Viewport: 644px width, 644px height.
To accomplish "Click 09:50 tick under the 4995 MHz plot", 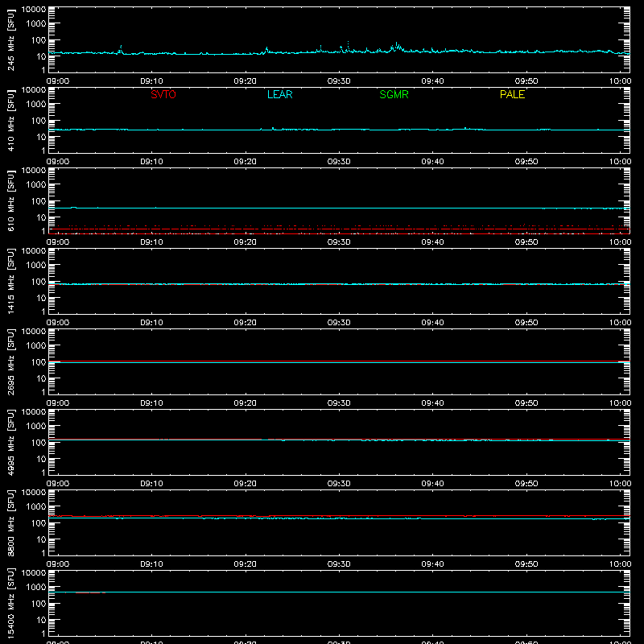I will 526,484.
